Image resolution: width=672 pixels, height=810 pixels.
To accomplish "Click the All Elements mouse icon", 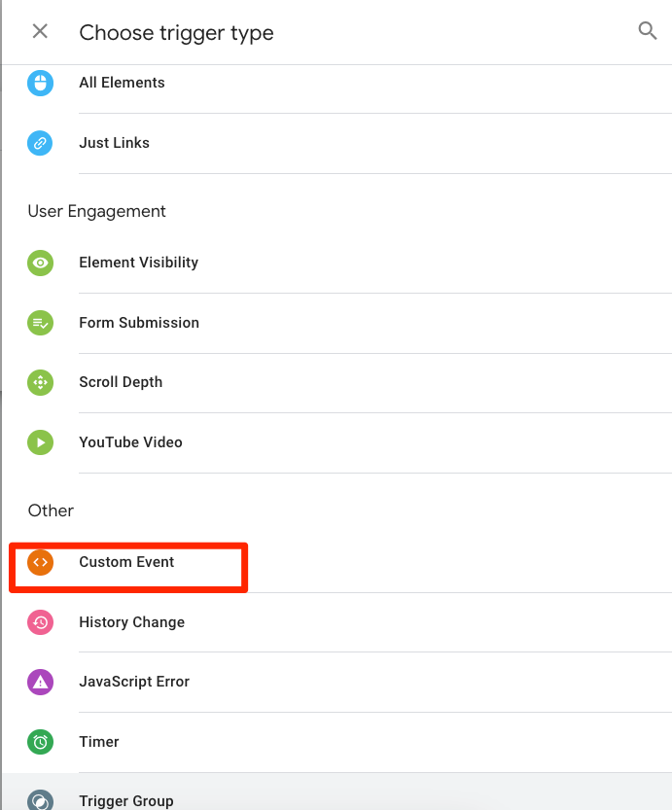I will click(40, 84).
